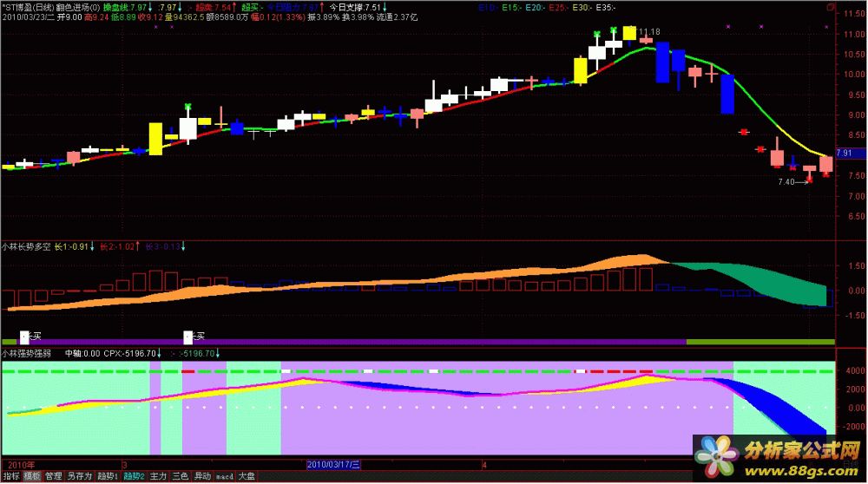The width and height of the screenshot is (868, 484).
Task: Click the 长2:-1.02 indicator value
Action: 117,246
